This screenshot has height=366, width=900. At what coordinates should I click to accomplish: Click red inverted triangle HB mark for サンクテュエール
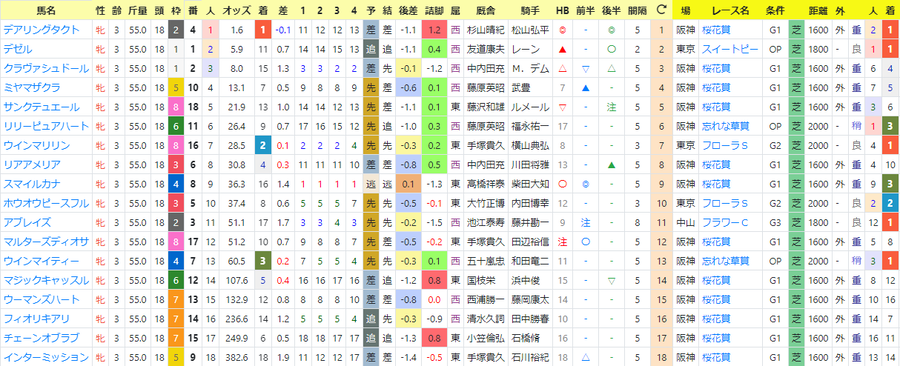pyautogui.click(x=562, y=107)
